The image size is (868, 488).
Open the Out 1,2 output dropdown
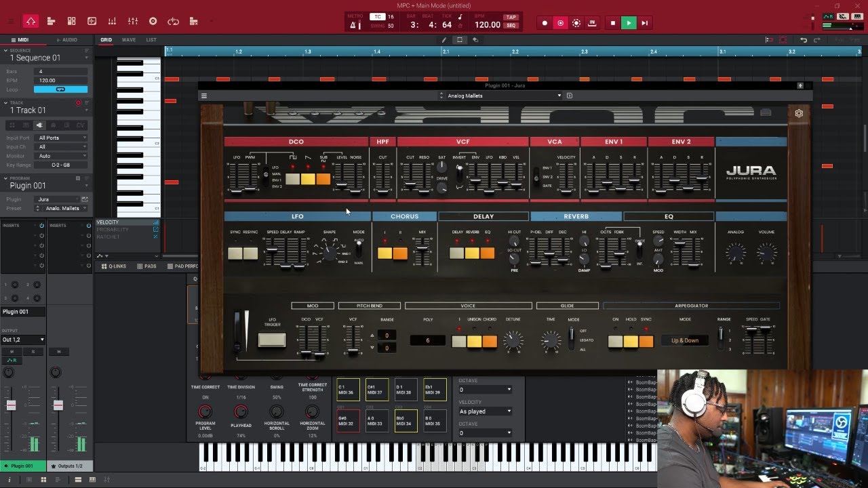[x=23, y=340]
